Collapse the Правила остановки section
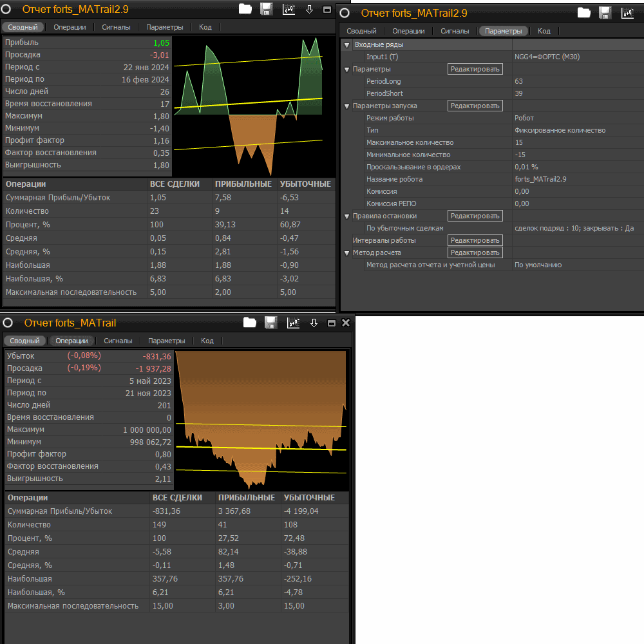The height and width of the screenshot is (644, 644). [347, 216]
